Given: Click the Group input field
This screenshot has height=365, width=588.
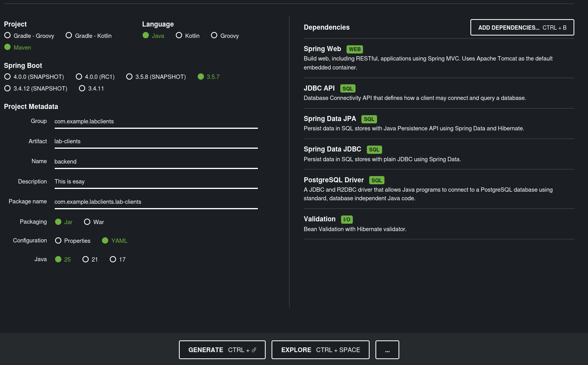Looking at the screenshot, I should (156, 121).
